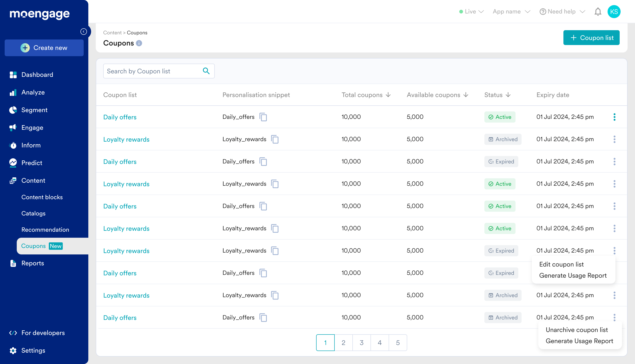Open the Analyze section
The image size is (635, 364).
[33, 92]
